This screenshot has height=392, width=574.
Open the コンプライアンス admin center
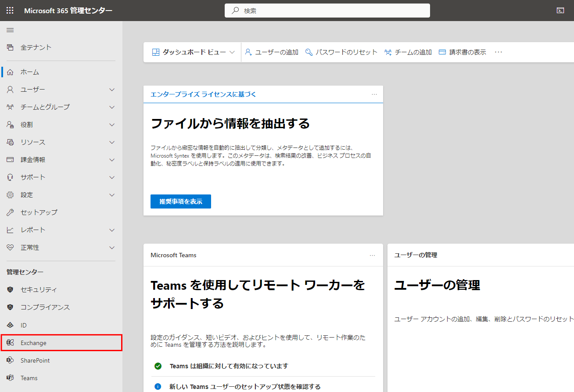(61, 307)
